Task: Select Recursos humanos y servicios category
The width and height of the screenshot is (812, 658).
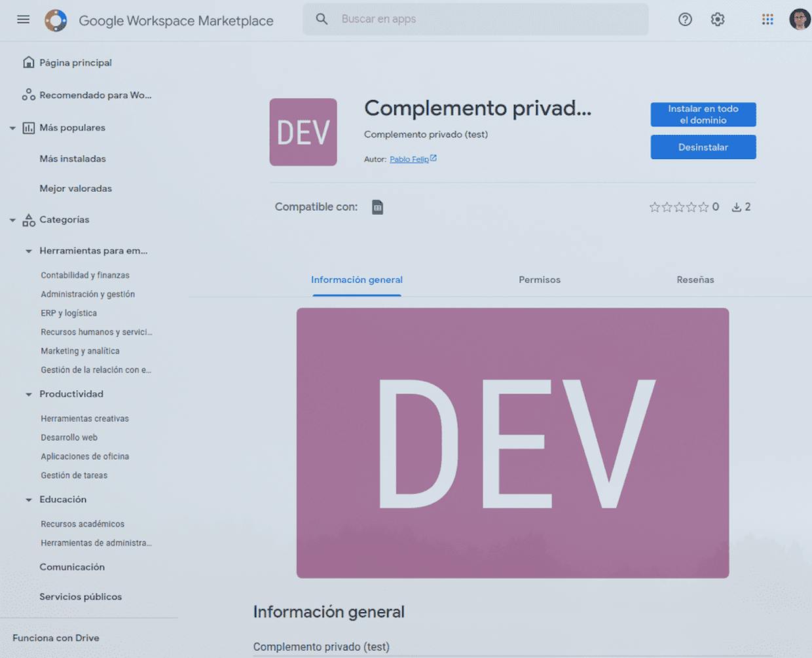Action: pos(96,332)
